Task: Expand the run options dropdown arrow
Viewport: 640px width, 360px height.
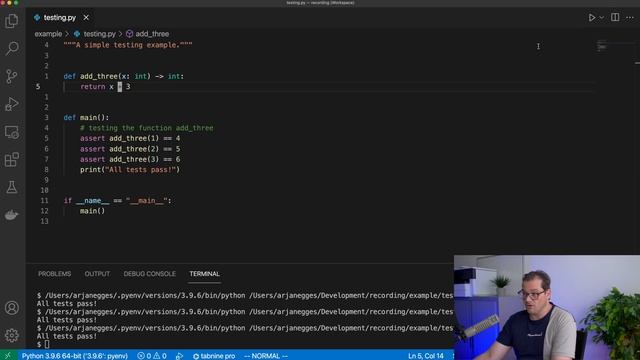Action: pyautogui.click(x=601, y=18)
